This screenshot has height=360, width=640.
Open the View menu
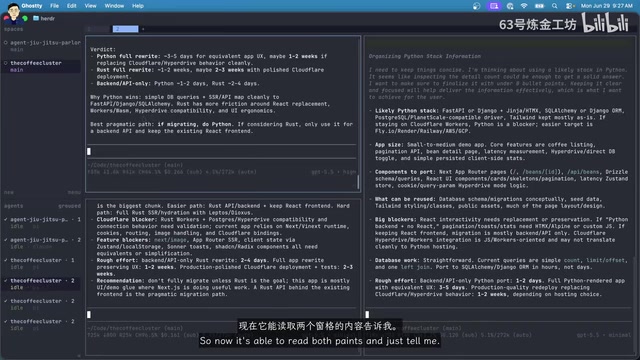coord(90,6)
